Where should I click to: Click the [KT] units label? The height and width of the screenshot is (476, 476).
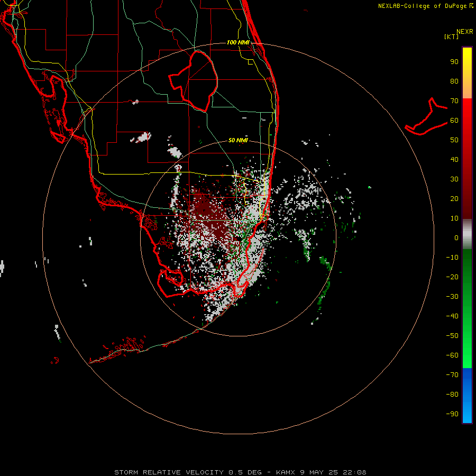451,36
